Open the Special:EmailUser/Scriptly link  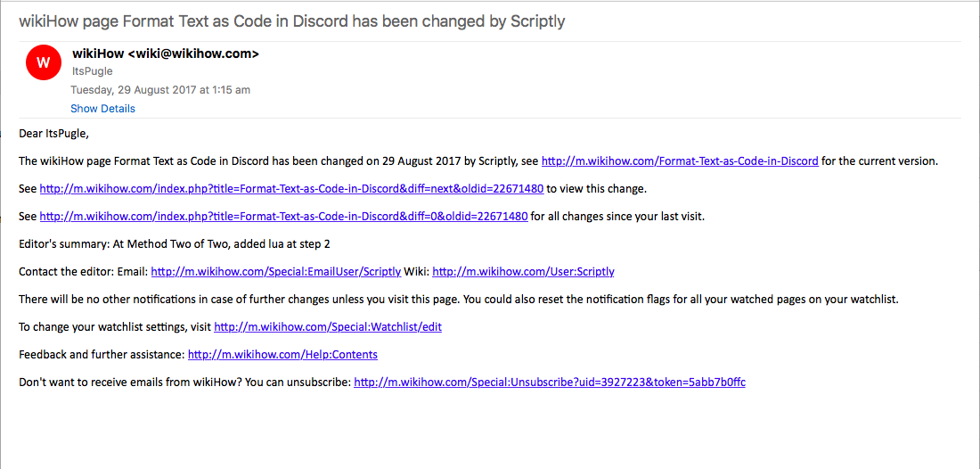[276, 271]
